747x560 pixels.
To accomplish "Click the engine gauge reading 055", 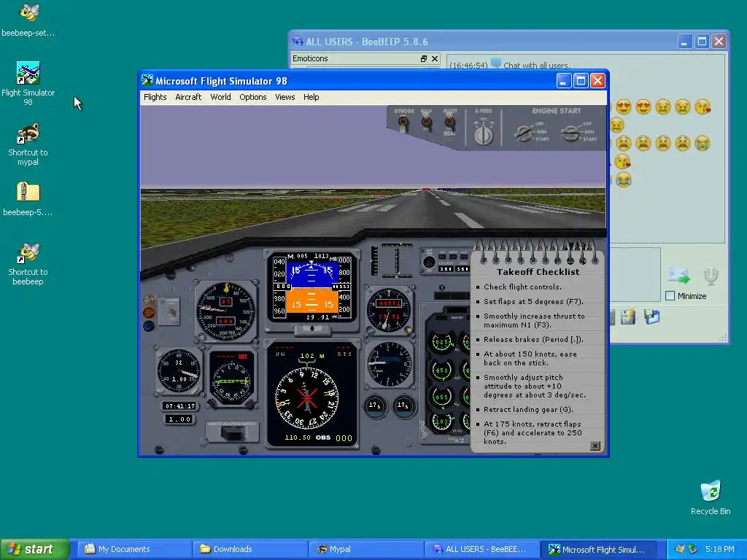I will pyautogui.click(x=441, y=396).
